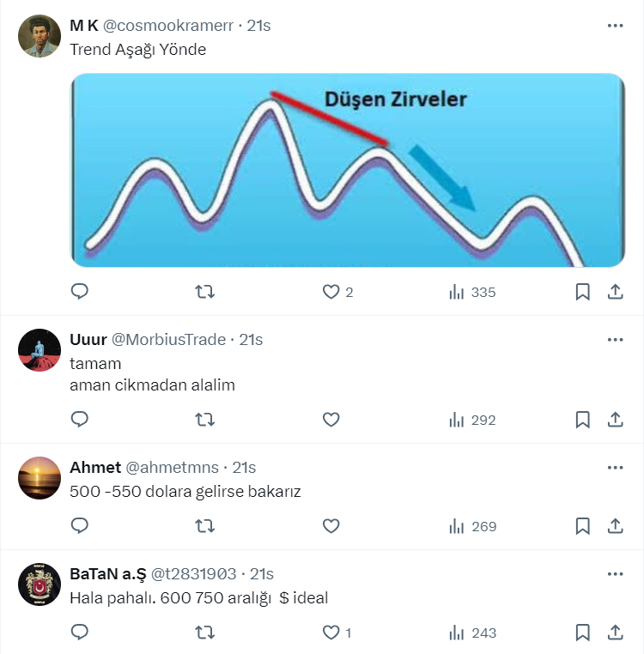Screen dimensions: 644x654
Task: Retweet M K's falling peaks chart tweet
Action: (x=205, y=292)
